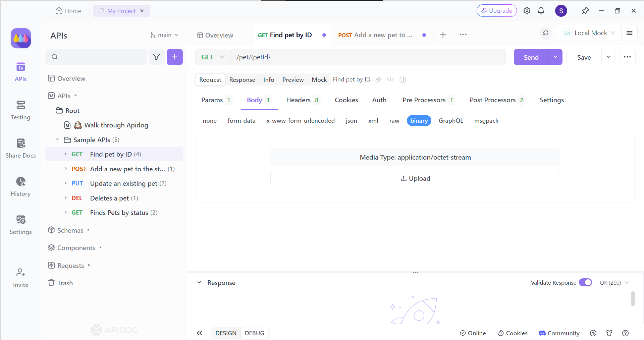Image resolution: width=644 pixels, height=340 pixels.
Task: Open the Save dropdown arrow
Action: [x=608, y=57]
